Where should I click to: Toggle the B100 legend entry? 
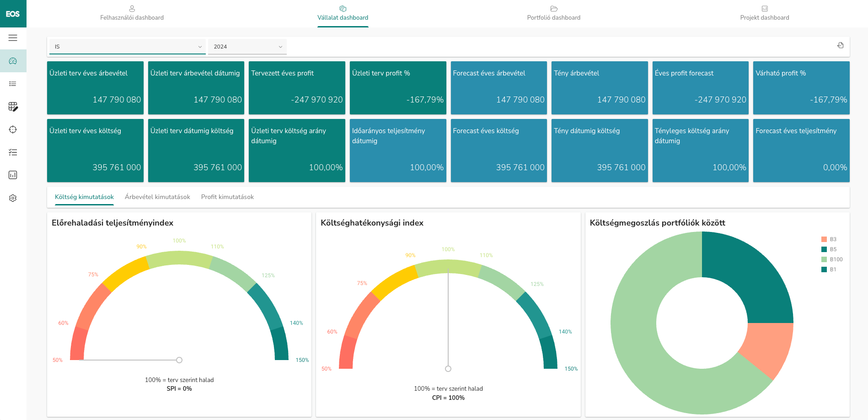(x=832, y=259)
